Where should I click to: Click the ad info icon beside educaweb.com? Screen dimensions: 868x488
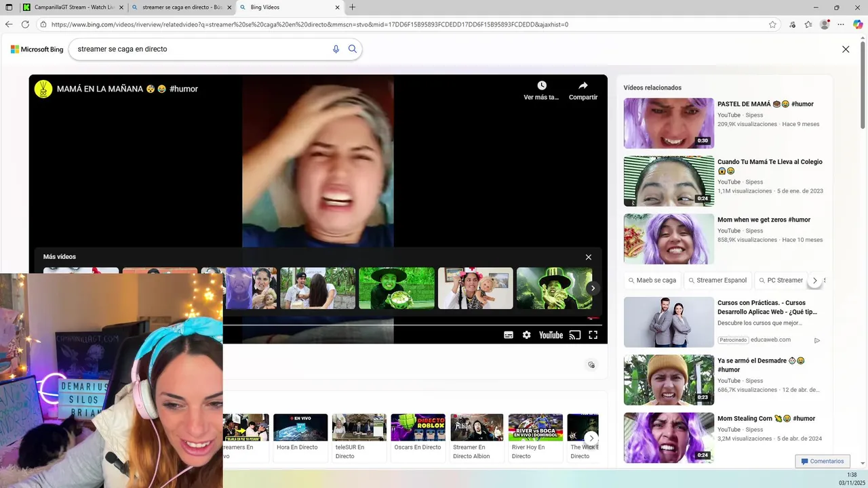click(816, 340)
